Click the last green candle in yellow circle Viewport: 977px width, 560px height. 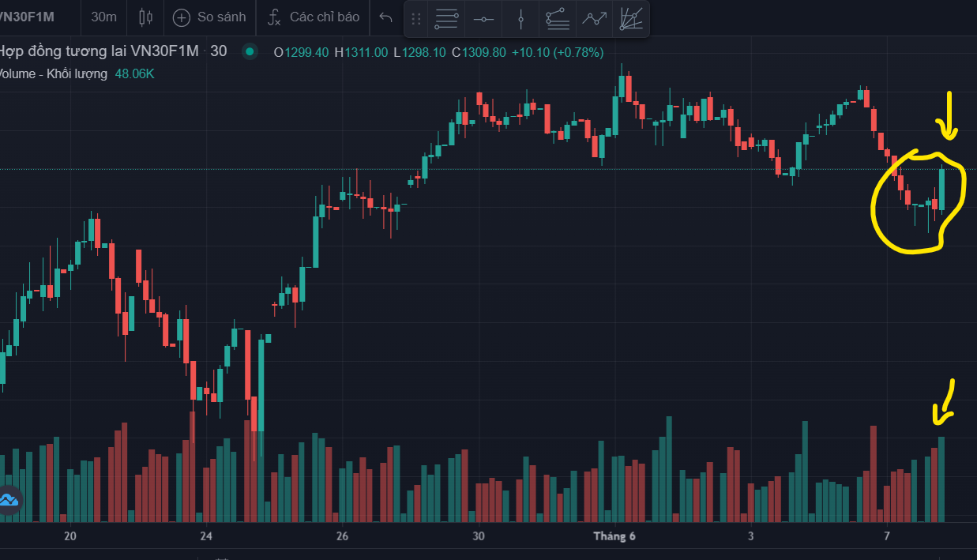[942, 190]
